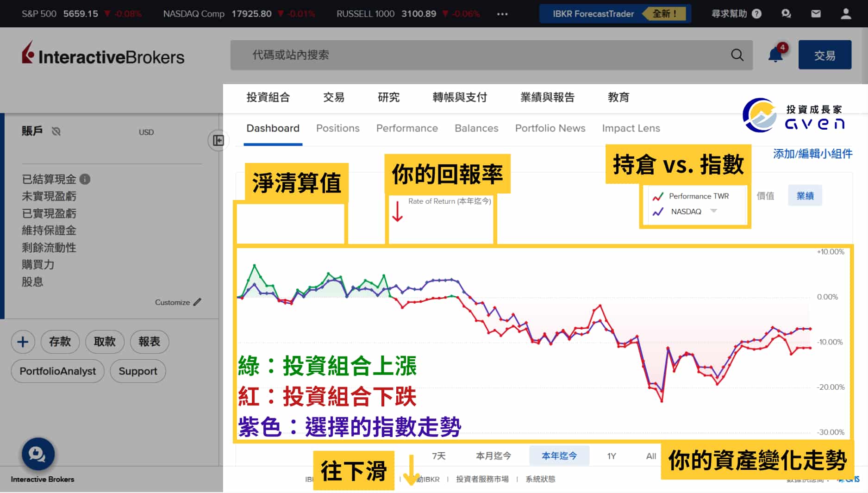The image size is (868, 493).
Task: Click the blue 交易 button
Action: pos(824,55)
